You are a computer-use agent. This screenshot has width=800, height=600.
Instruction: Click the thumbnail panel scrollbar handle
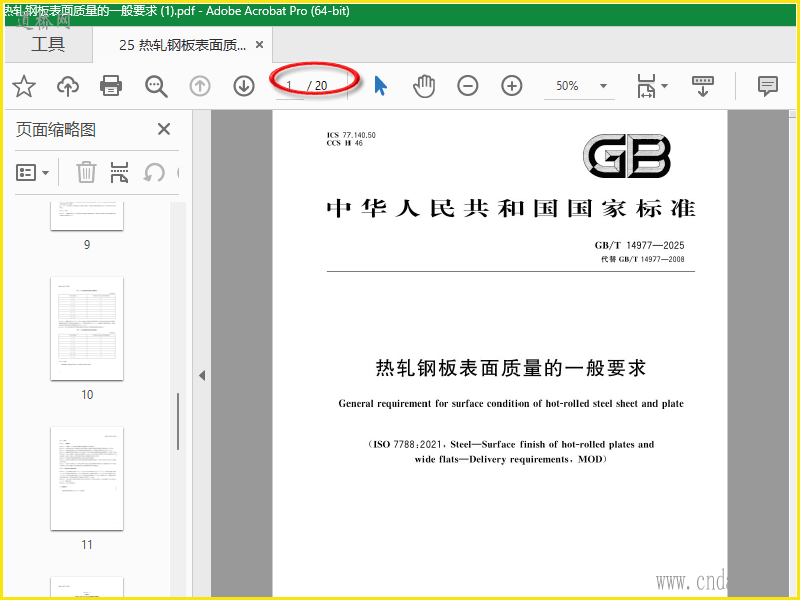point(178,421)
